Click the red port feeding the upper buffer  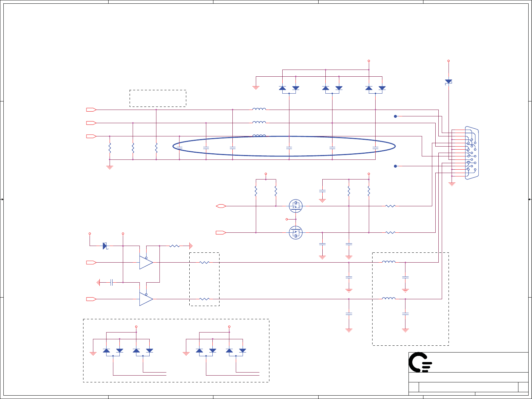(x=91, y=262)
